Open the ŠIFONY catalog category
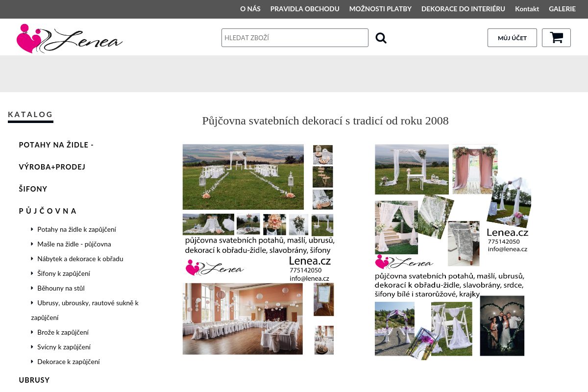Screen dimensions: 588x392 point(33,189)
